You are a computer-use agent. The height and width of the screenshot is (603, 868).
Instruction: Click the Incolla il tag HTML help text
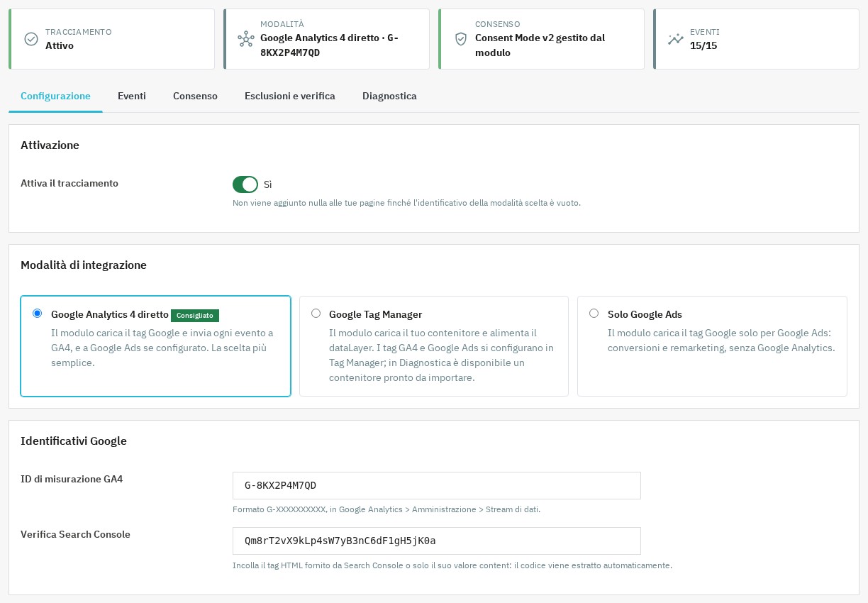[452, 565]
